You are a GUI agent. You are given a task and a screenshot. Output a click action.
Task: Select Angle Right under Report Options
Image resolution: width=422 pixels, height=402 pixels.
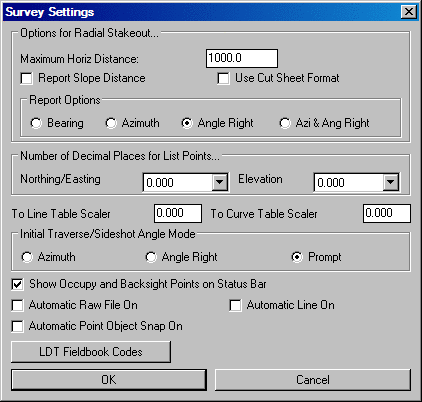[187, 123]
